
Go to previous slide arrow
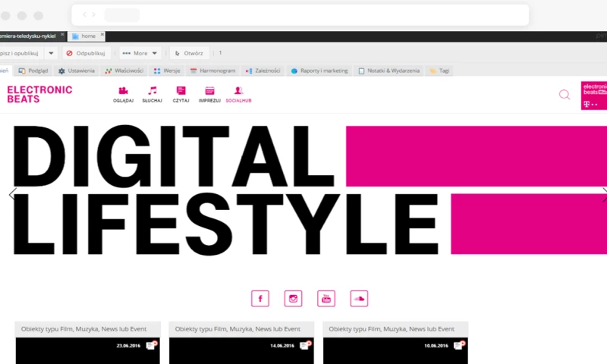pyautogui.click(x=13, y=194)
